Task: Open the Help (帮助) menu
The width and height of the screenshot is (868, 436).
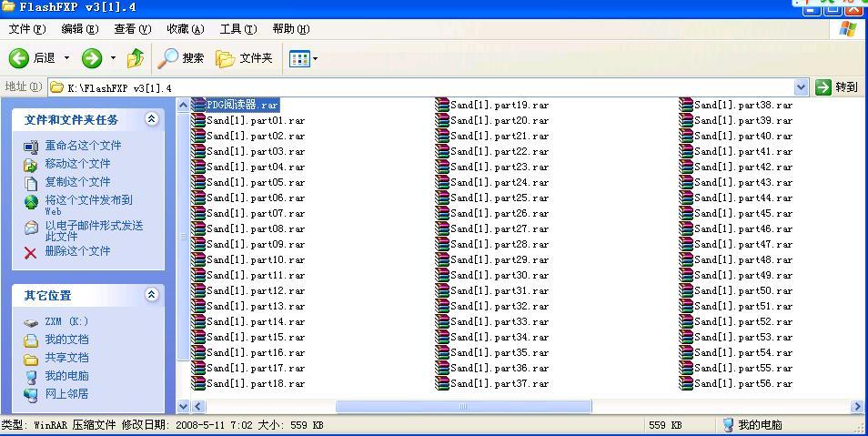Action: pos(290,29)
